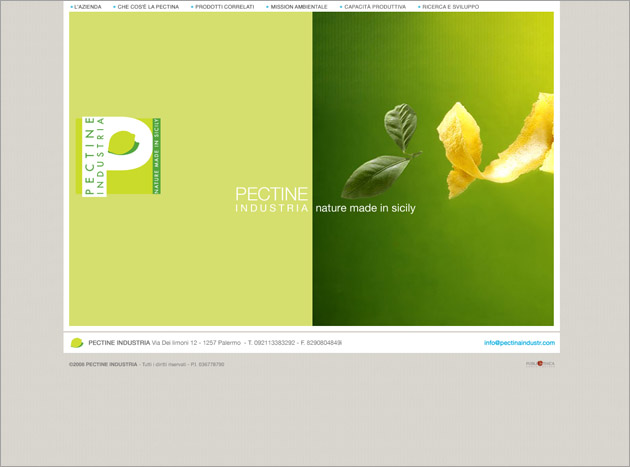
Task: Open CHE COS'È LA PECTINA page
Action: [148, 7]
